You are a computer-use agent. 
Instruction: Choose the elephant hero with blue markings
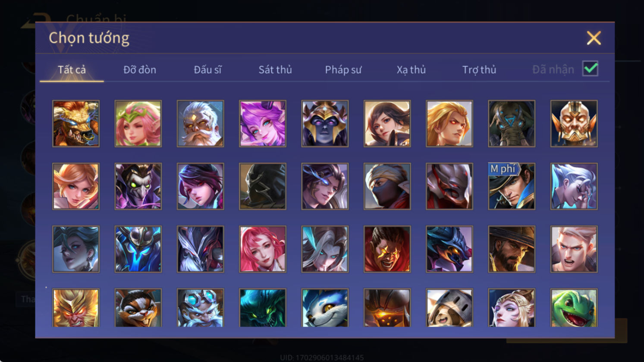(x=512, y=124)
